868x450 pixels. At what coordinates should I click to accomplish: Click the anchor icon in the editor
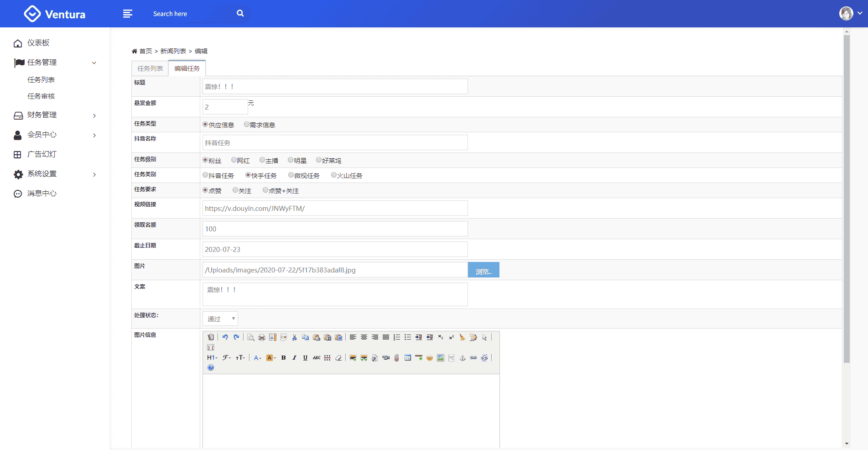click(x=463, y=358)
